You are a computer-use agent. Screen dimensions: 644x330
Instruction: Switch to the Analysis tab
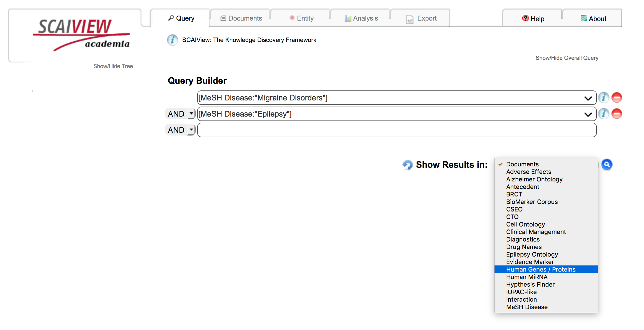[x=361, y=18]
